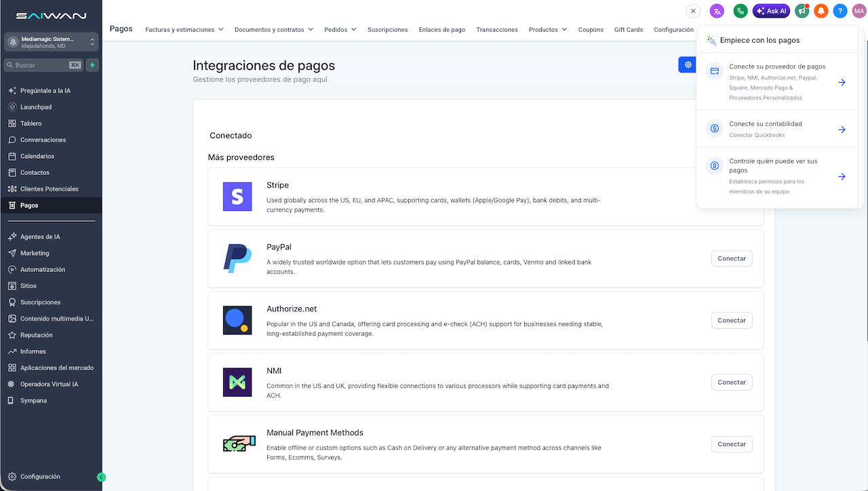Open the Gift Cards tab
Viewport: 868px width, 491px height.
point(629,30)
